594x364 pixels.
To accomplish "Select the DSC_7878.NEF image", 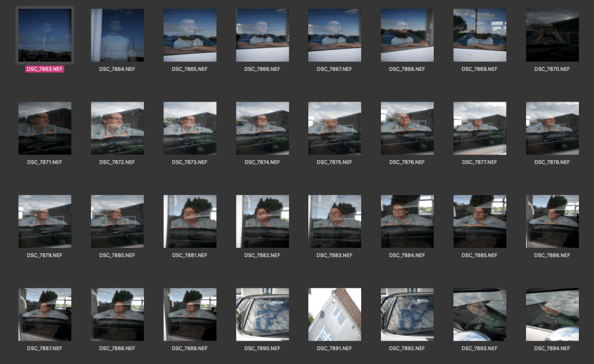I will pos(552,128).
